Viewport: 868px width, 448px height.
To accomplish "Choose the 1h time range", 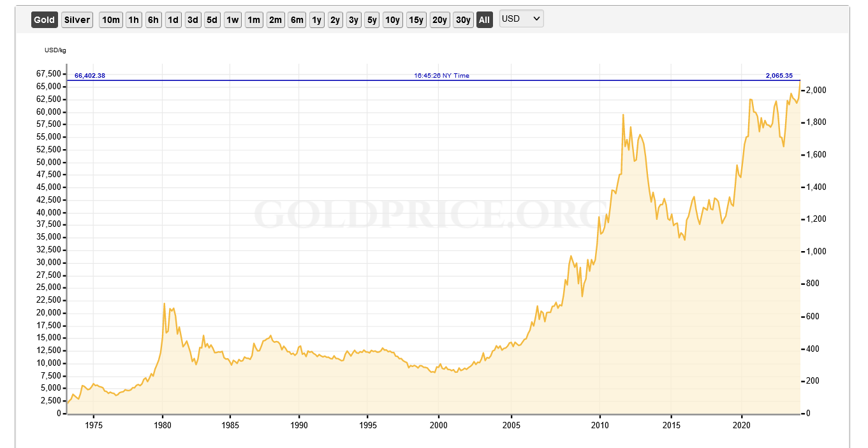I will click(133, 20).
